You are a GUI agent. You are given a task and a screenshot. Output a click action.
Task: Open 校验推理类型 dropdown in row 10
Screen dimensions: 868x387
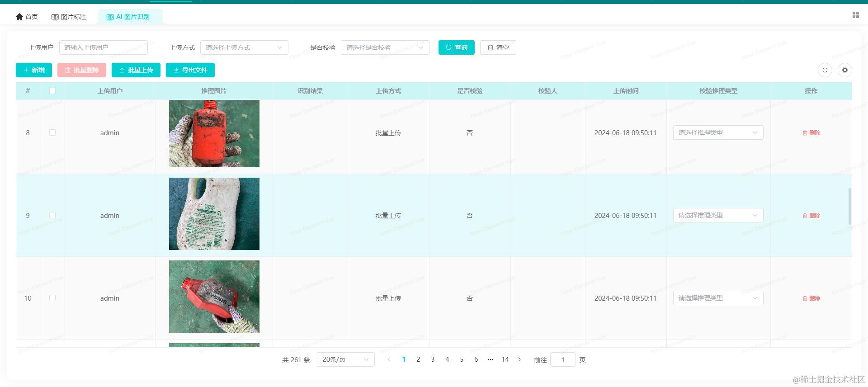pos(718,298)
